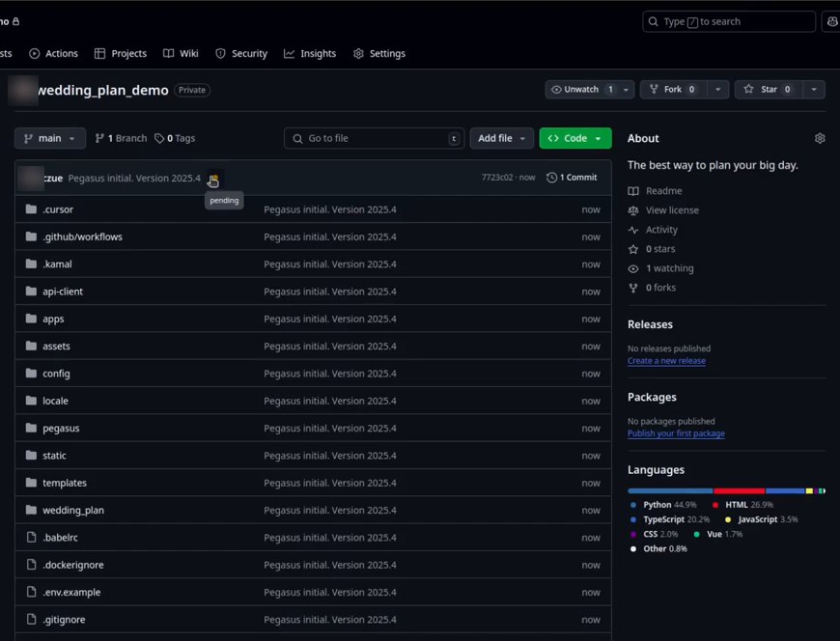This screenshot has width=840, height=641.
Task: Star the repository
Action: pos(769,90)
